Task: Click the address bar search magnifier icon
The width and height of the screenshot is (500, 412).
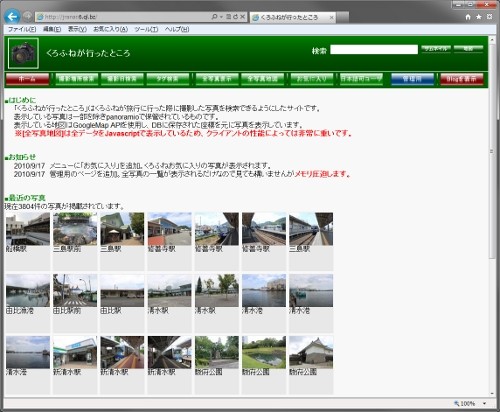Action: coord(214,17)
